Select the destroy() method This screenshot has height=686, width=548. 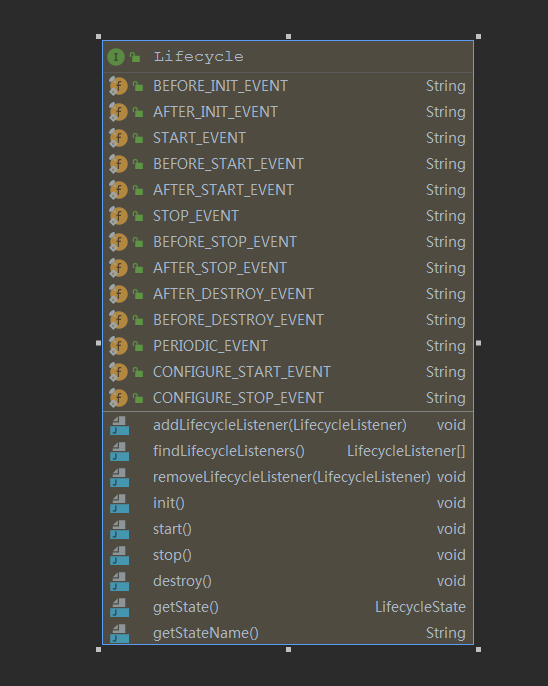182,581
